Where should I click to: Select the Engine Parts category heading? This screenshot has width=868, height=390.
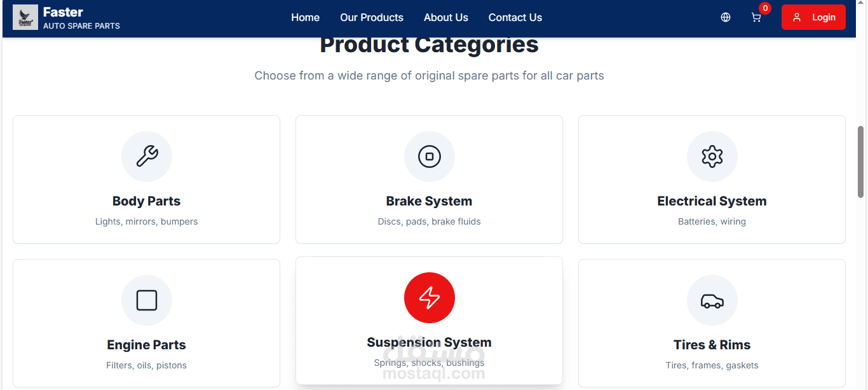tap(147, 345)
